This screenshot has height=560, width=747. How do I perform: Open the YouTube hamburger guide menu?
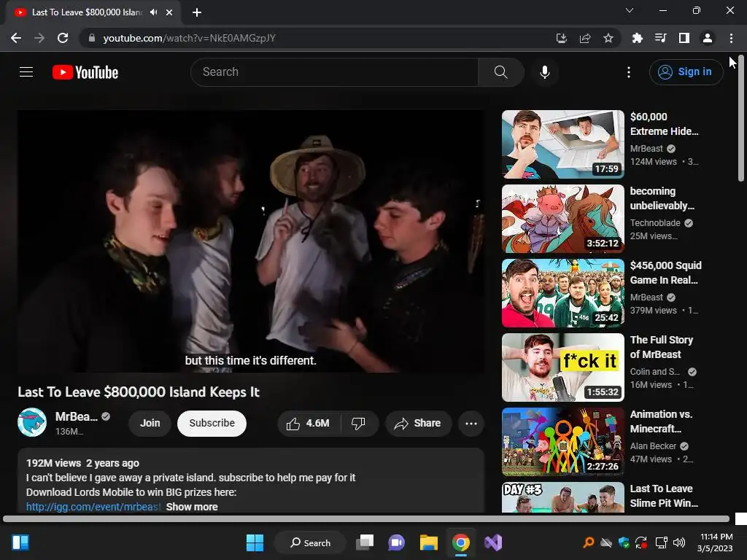click(x=26, y=72)
